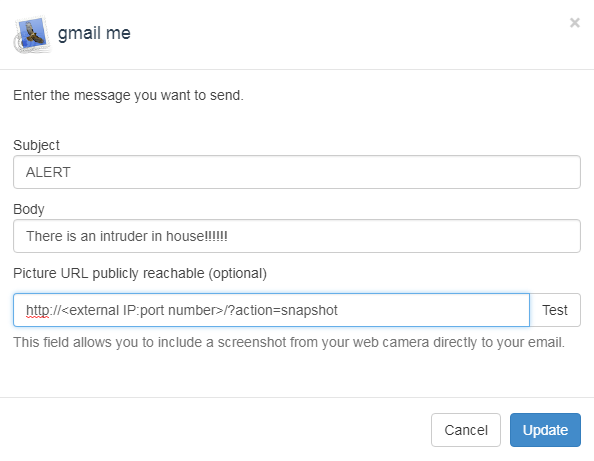
Task: Click the "house!!!!!!" word in Body field
Action: point(197,236)
